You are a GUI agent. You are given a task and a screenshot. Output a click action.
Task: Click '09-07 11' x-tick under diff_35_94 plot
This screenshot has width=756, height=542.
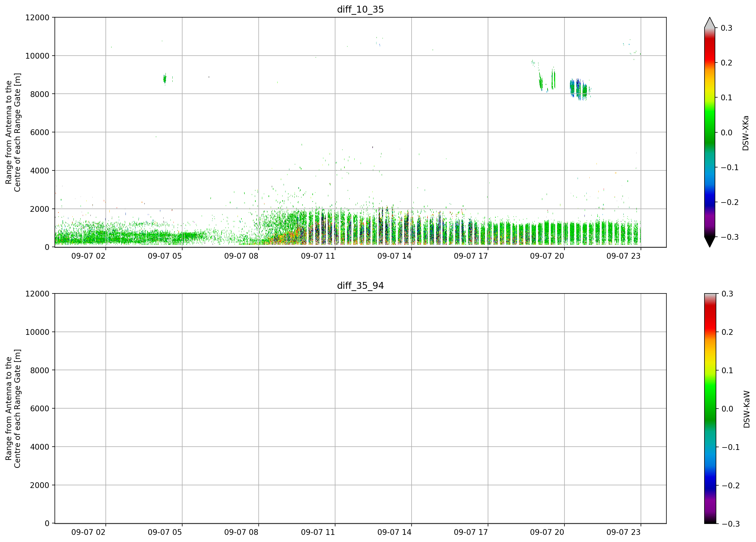pos(318,532)
